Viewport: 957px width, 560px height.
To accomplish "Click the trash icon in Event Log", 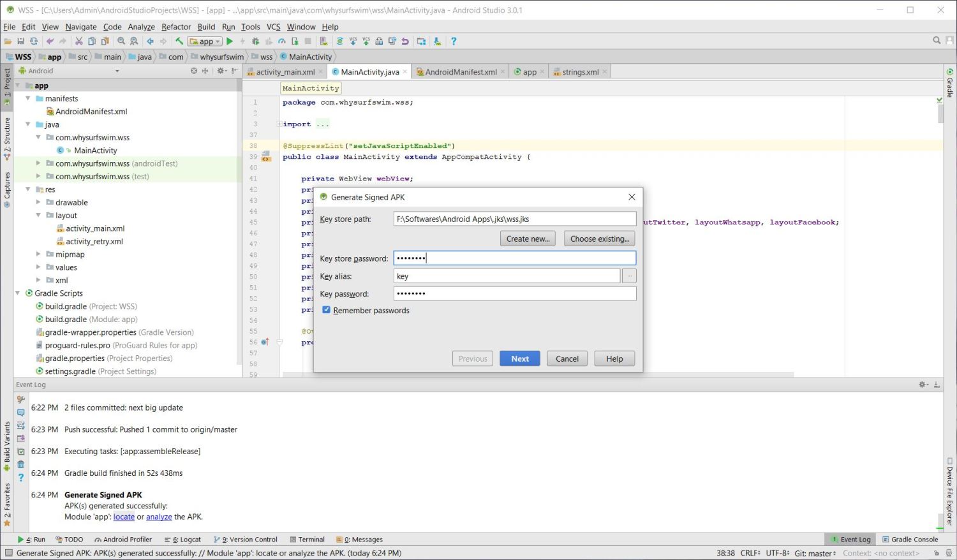I will pos(20,464).
